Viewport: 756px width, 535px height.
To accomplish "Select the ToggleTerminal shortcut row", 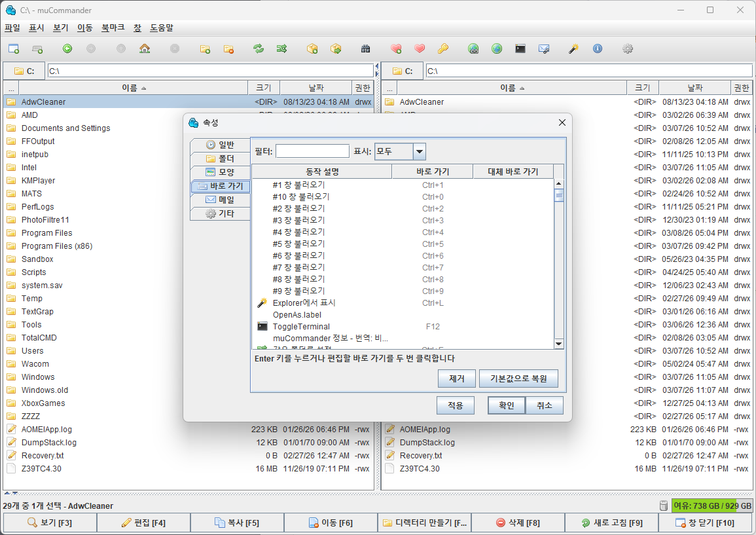I will pos(403,327).
